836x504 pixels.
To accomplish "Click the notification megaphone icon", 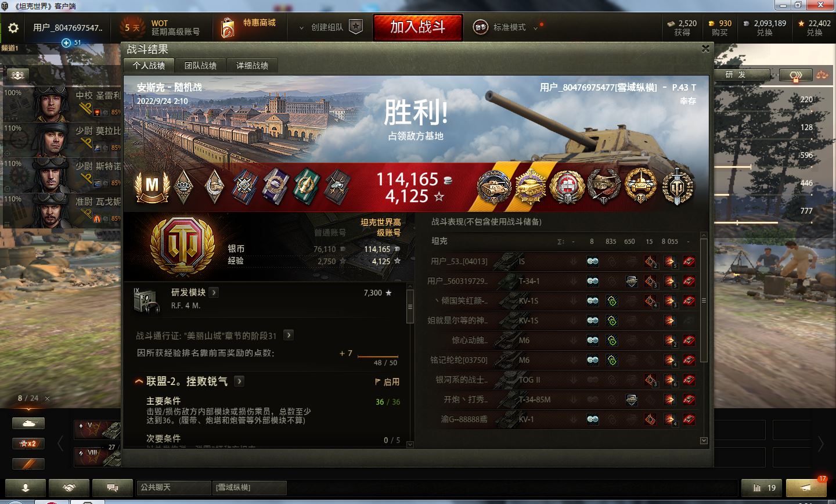I will click(x=806, y=488).
